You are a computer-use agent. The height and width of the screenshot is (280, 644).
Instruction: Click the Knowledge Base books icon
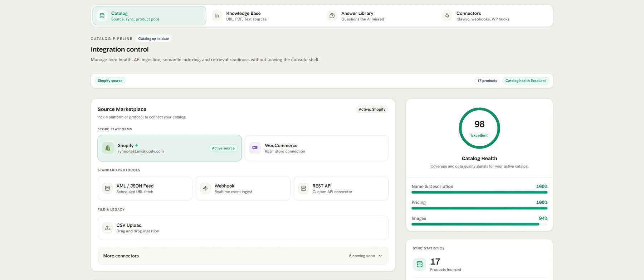click(x=217, y=16)
